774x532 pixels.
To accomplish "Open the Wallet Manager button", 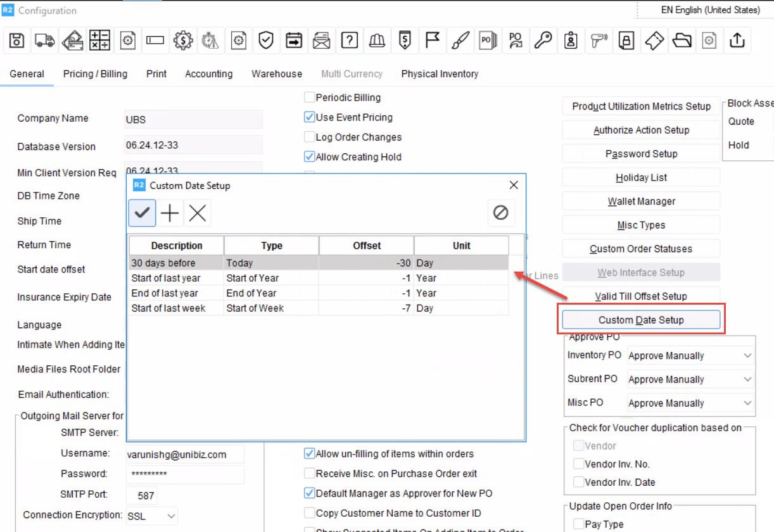I will (x=641, y=201).
